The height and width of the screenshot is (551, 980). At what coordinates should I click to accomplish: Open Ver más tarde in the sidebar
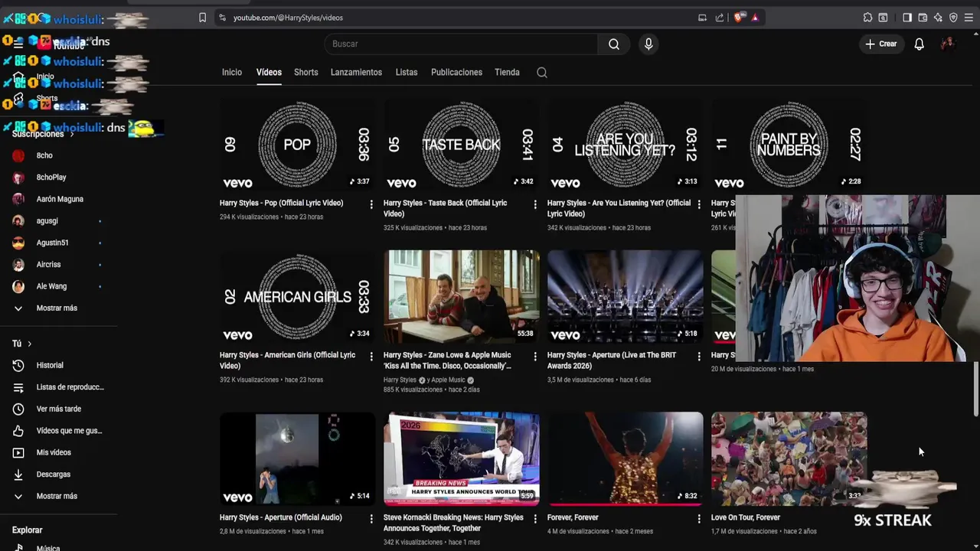tap(58, 409)
